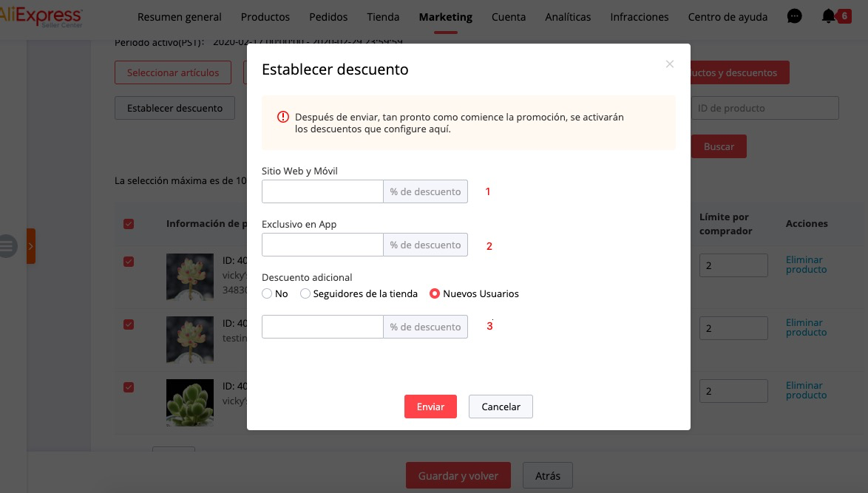
Task: Click Exclusivo en App discount field
Action: tap(322, 245)
